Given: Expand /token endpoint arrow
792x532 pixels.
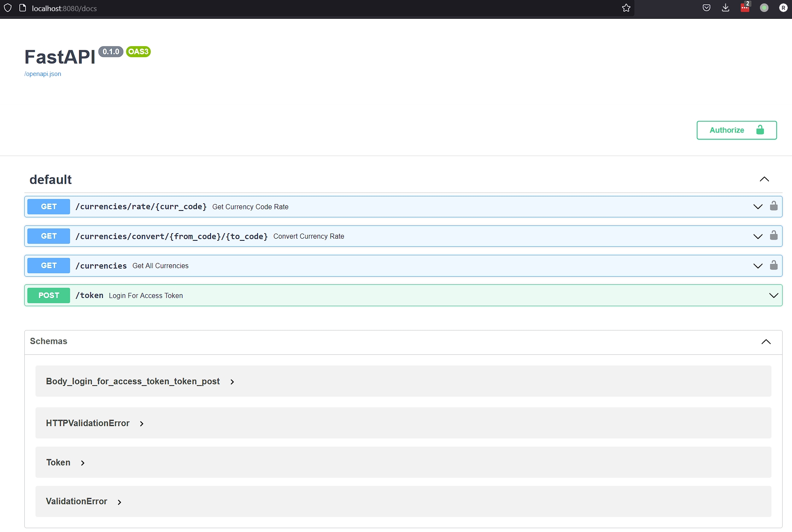Looking at the screenshot, I should (774, 295).
